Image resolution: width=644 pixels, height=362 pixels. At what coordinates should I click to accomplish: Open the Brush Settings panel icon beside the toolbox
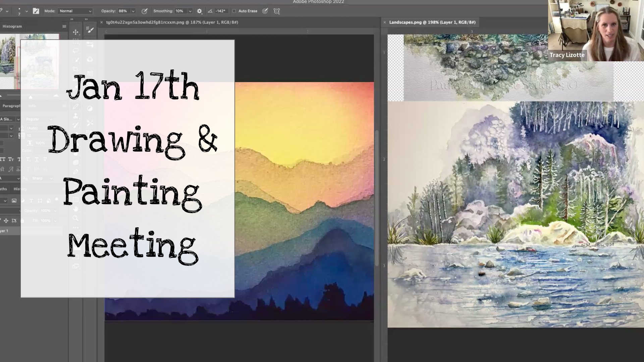tap(90, 30)
